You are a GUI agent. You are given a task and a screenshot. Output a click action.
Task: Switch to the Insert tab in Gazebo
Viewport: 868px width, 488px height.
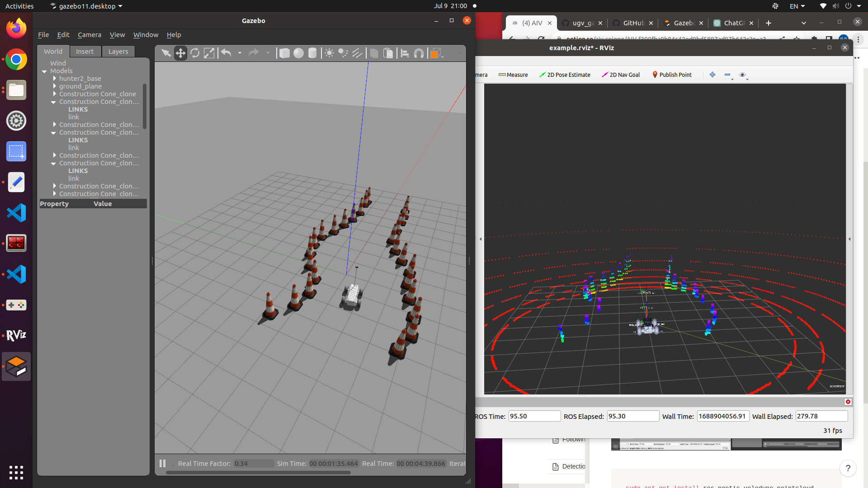coord(85,51)
